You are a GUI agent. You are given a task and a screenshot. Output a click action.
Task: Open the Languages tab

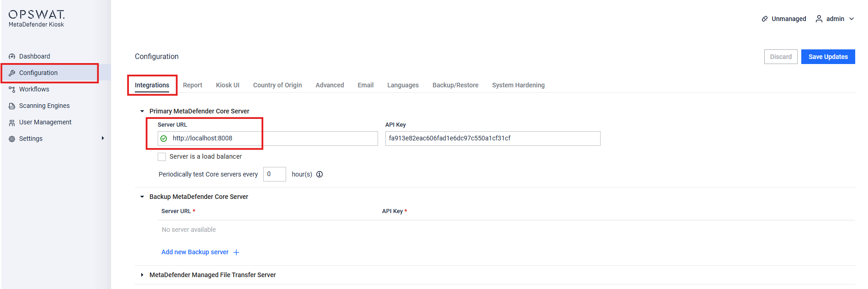point(403,85)
